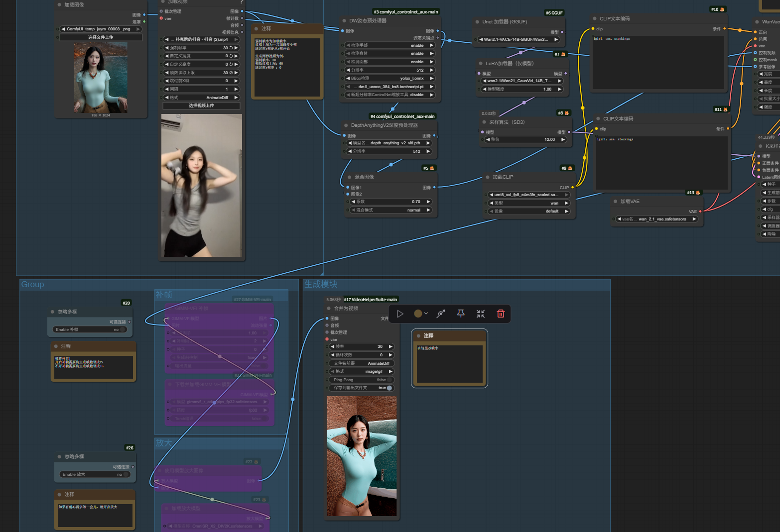Click the collapse arrows icon in toolbar

pyautogui.click(x=480, y=314)
